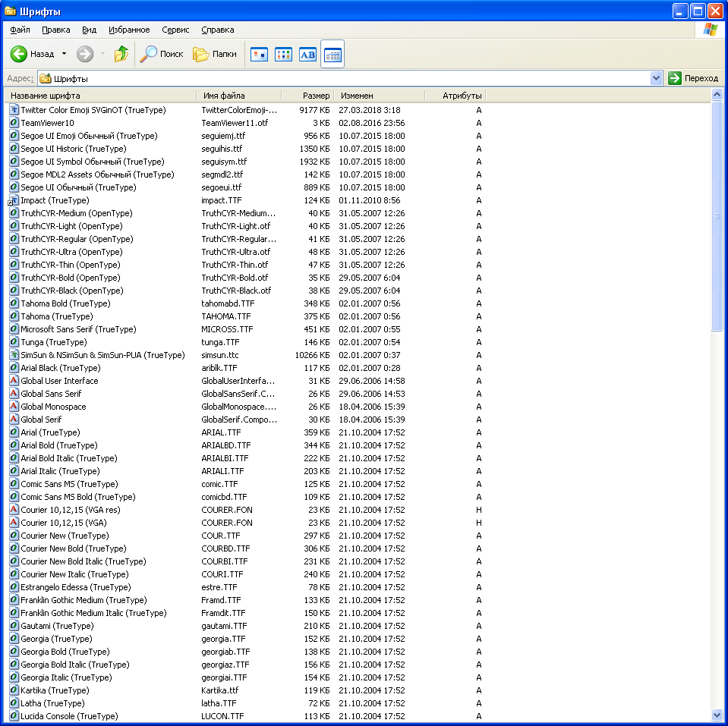Screen dimensions: 728x726
Task: Click the Segoe UI Historic font icon
Action: [14, 149]
